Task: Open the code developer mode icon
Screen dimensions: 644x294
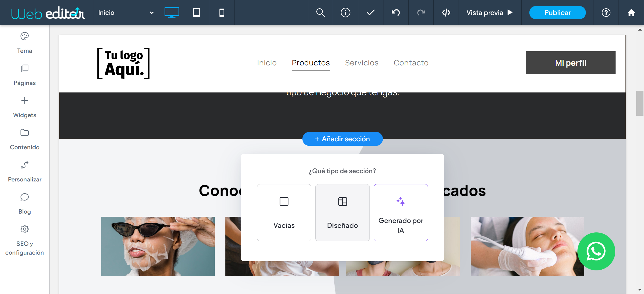Action: click(446, 13)
